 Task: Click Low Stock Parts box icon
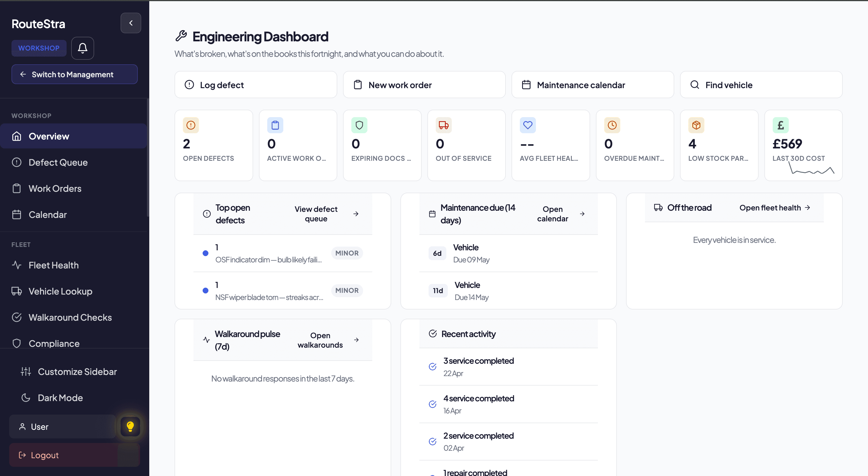click(696, 125)
